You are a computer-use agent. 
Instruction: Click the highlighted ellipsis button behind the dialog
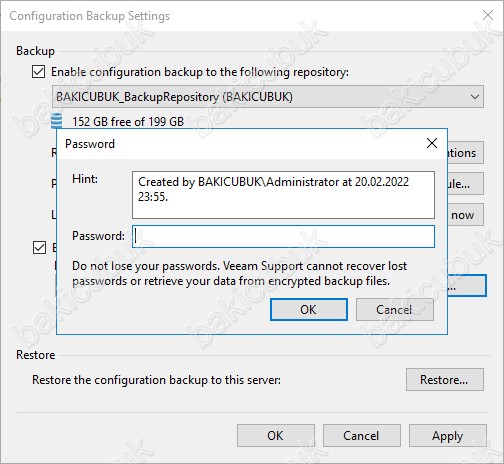click(x=467, y=286)
